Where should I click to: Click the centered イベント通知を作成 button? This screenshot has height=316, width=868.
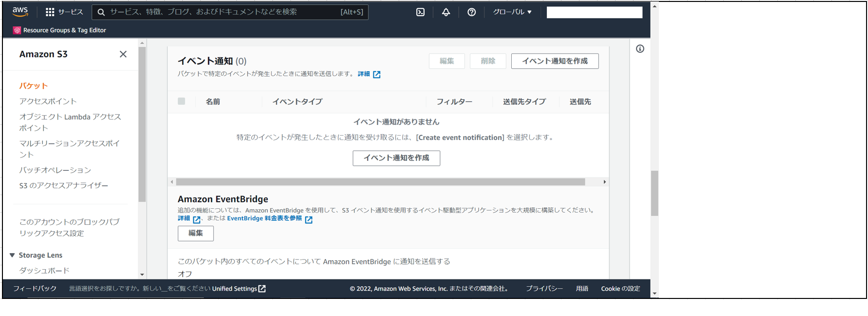pos(396,158)
